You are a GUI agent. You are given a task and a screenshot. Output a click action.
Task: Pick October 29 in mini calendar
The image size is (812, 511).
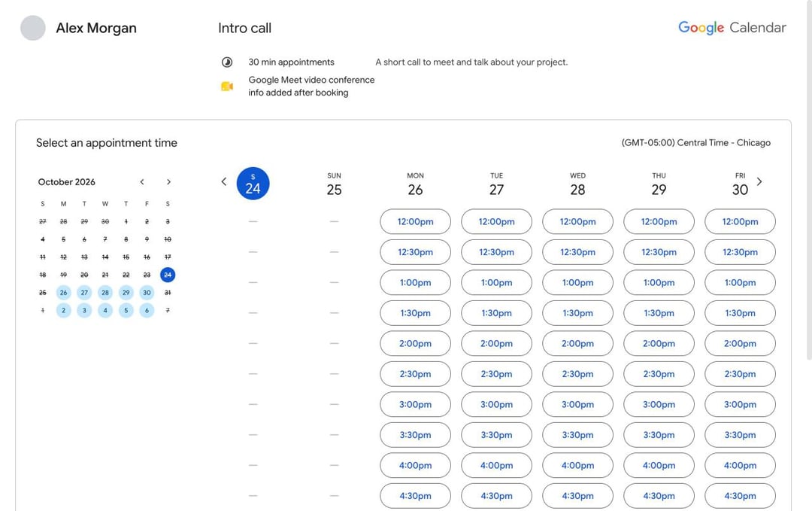click(x=126, y=293)
